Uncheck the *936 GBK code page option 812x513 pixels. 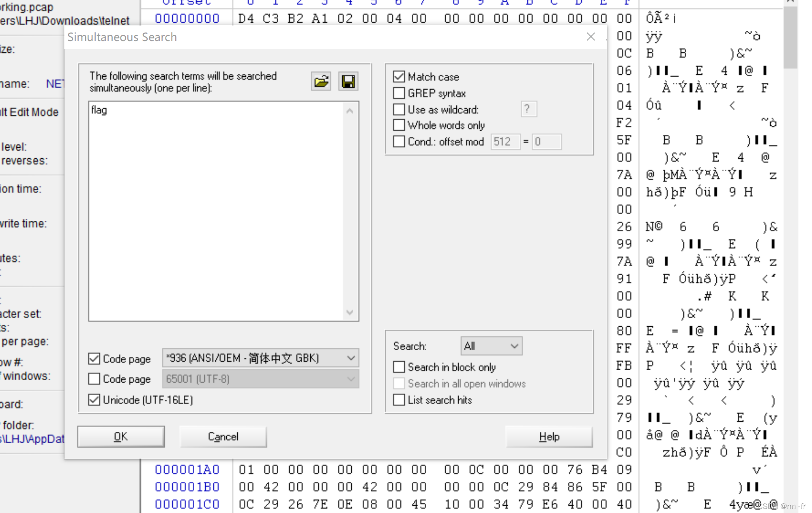(94, 358)
